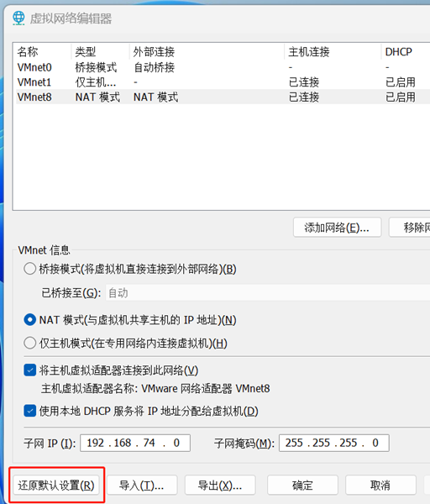Screen dimensions: 430x504
Task: Click the 导入(T)... button
Action: (x=142, y=485)
